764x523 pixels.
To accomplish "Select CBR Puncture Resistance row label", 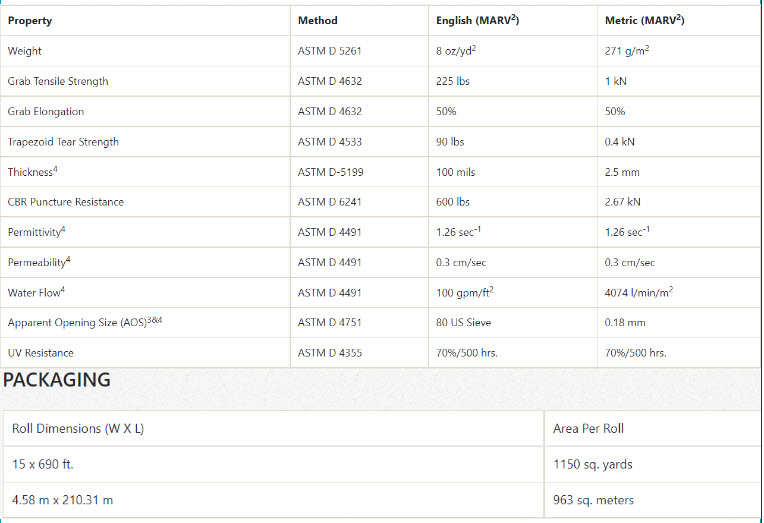I will [x=66, y=202].
